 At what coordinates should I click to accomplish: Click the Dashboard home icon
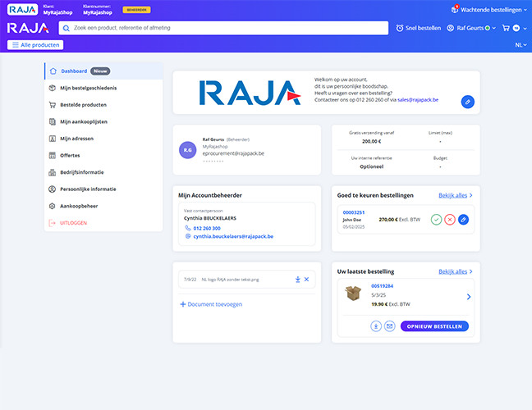[53, 71]
